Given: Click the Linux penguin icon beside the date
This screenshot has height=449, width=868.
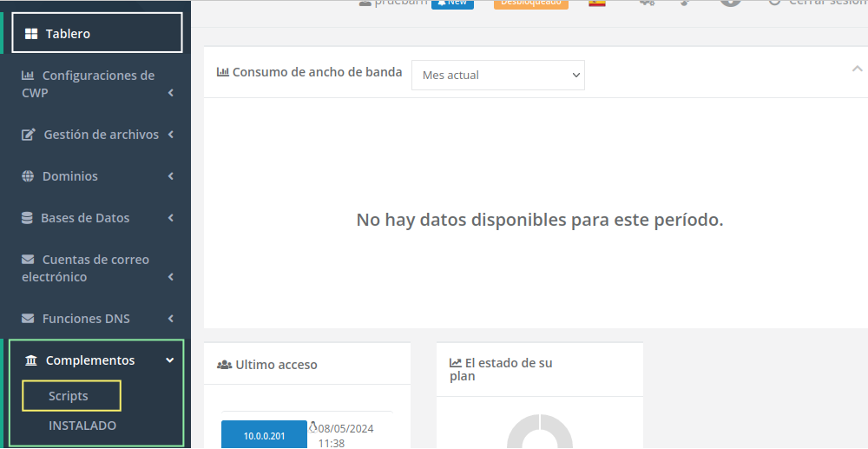Looking at the screenshot, I should click(x=313, y=427).
